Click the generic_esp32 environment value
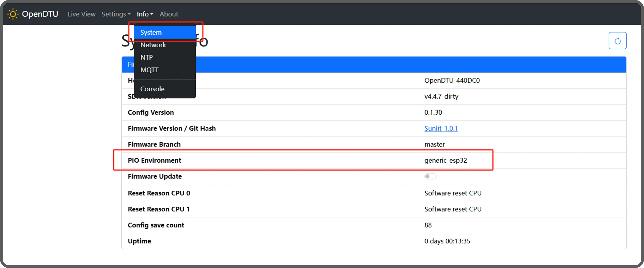This screenshot has width=644, height=268. [445, 160]
